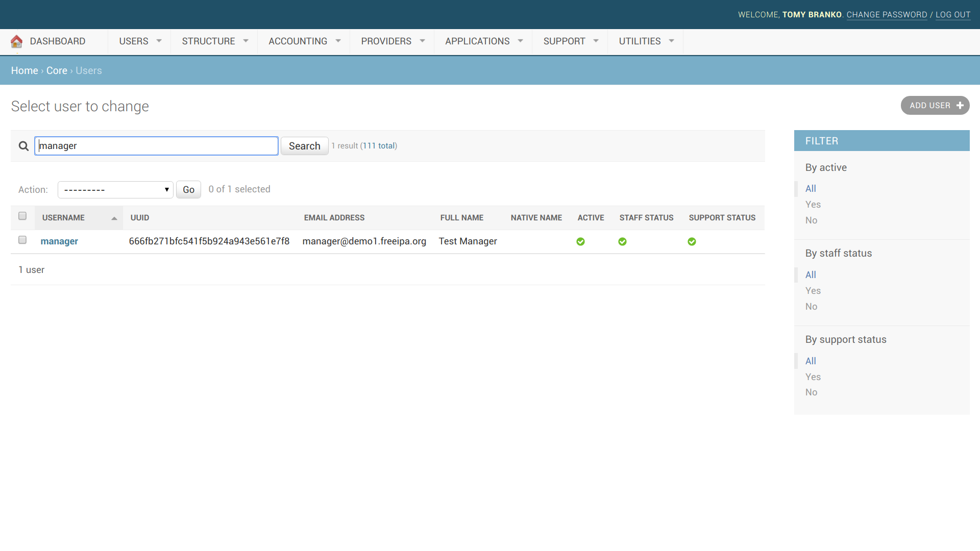
Task: Filter By staff status to No
Action: click(811, 307)
